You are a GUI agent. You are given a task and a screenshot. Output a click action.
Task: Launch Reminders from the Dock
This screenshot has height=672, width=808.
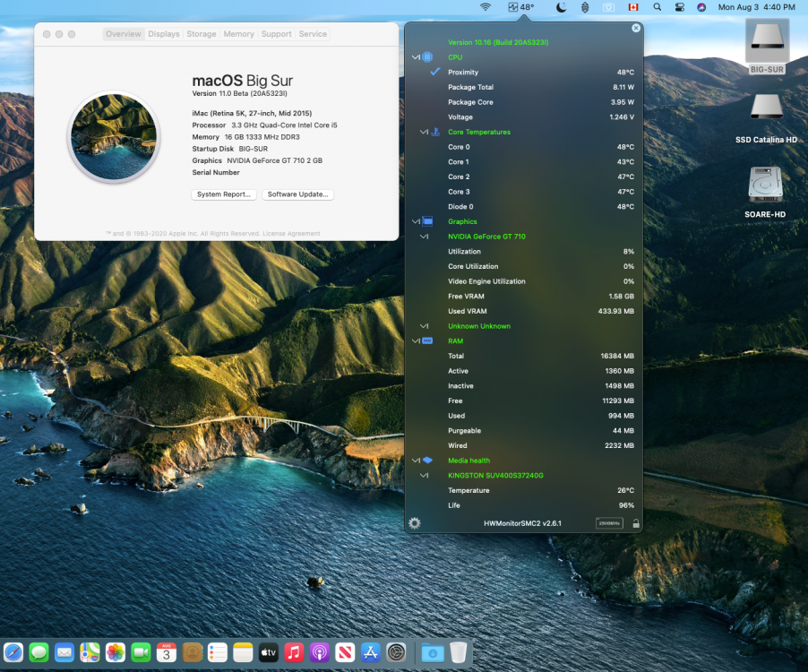pos(218,652)
